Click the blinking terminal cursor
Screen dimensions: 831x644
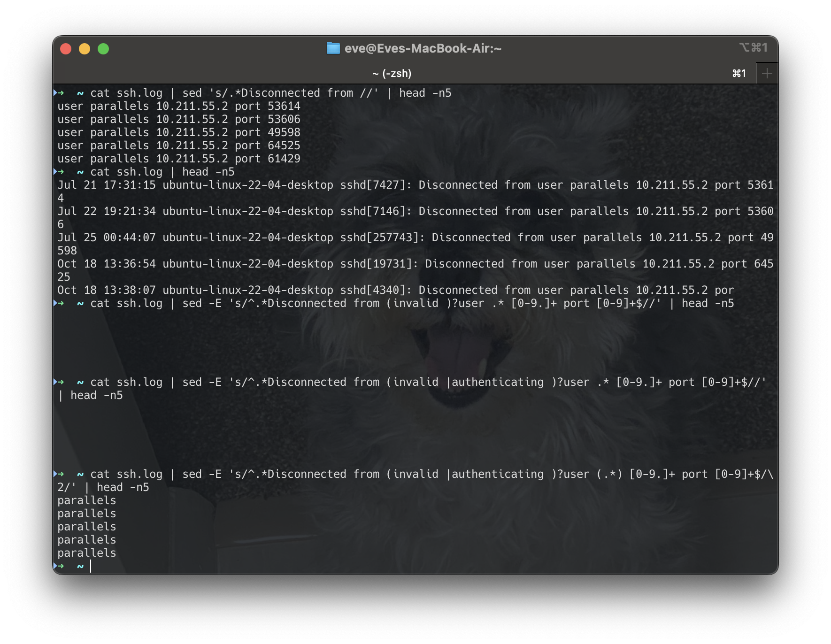pyautogui.click(x=91, y=566)
